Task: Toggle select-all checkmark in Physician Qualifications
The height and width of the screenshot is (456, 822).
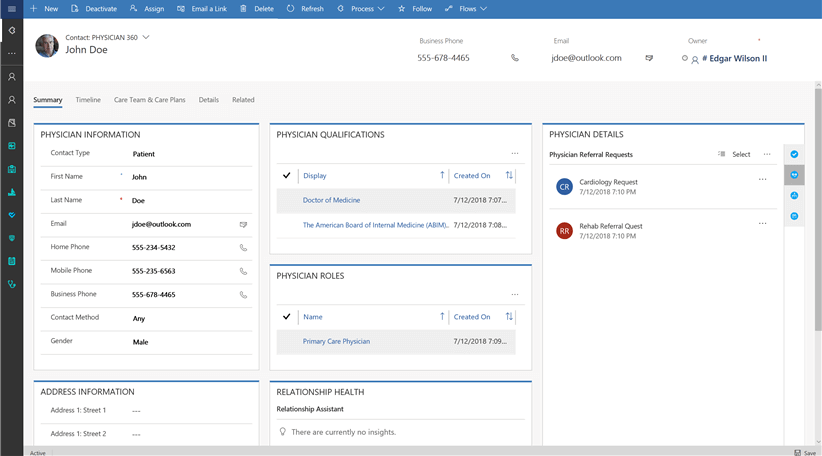Action: [287, 176]
